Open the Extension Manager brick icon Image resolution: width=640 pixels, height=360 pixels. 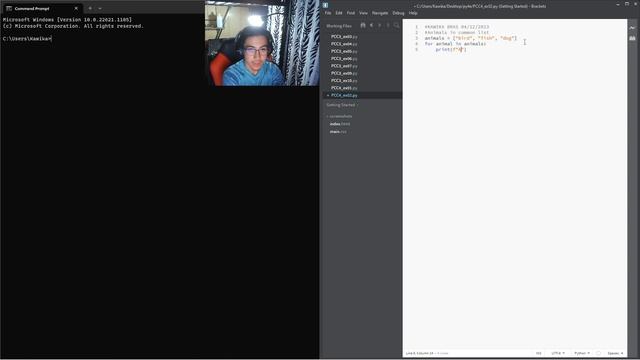point(632,38)
